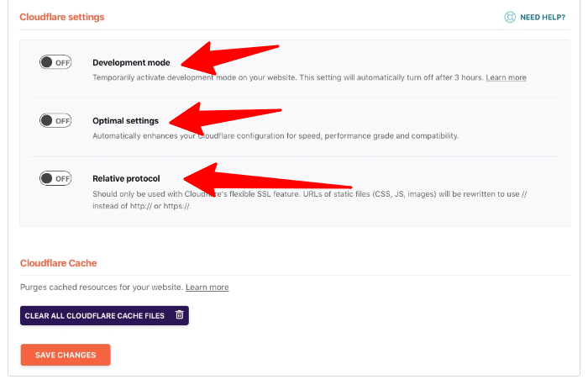Click the lifebuoy help icon
This screenshot has height=385, width=588.
509,17
